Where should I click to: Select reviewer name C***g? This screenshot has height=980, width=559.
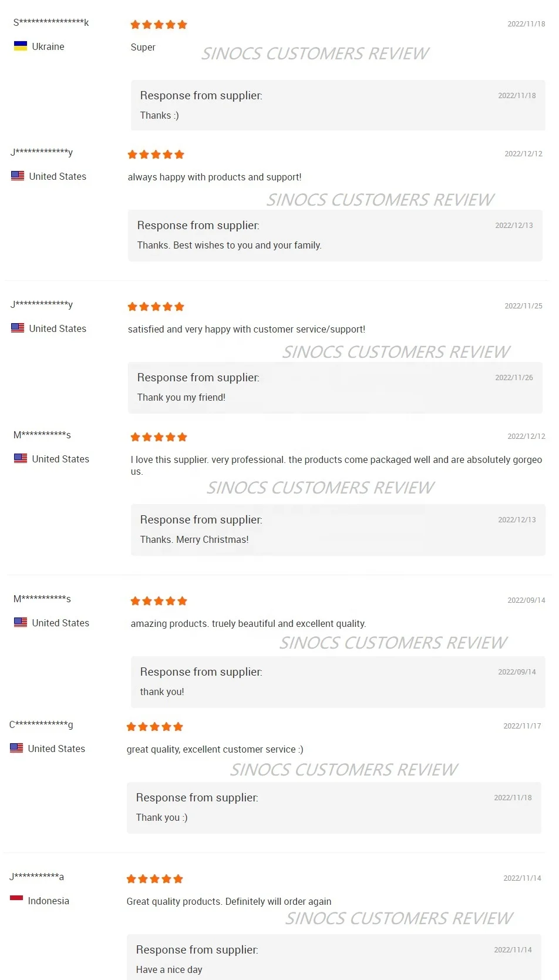(41, 725)
